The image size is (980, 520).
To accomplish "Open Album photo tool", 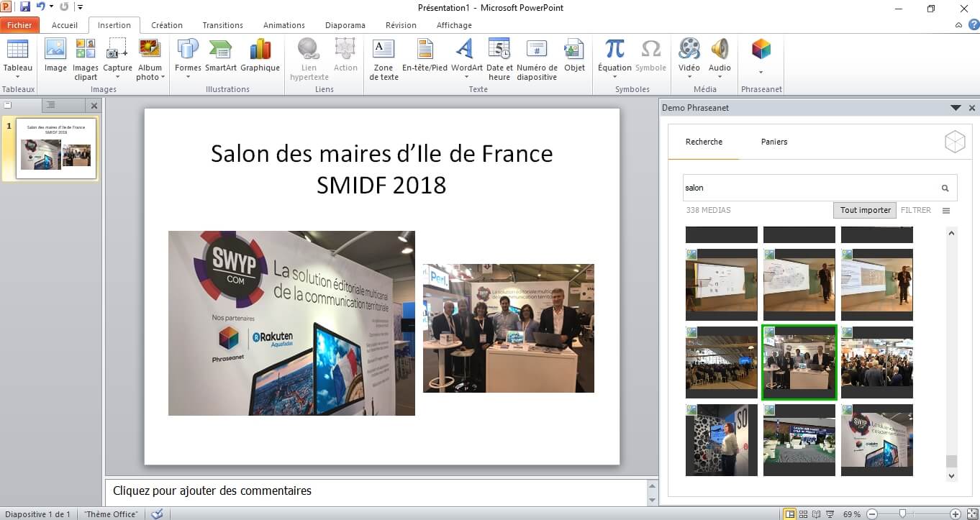I will coord(150,50).
